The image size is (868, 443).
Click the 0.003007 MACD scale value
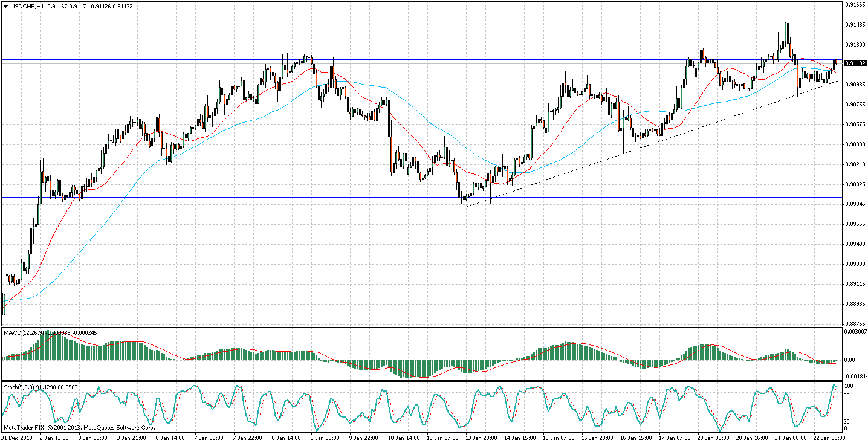tap(856, 332)
